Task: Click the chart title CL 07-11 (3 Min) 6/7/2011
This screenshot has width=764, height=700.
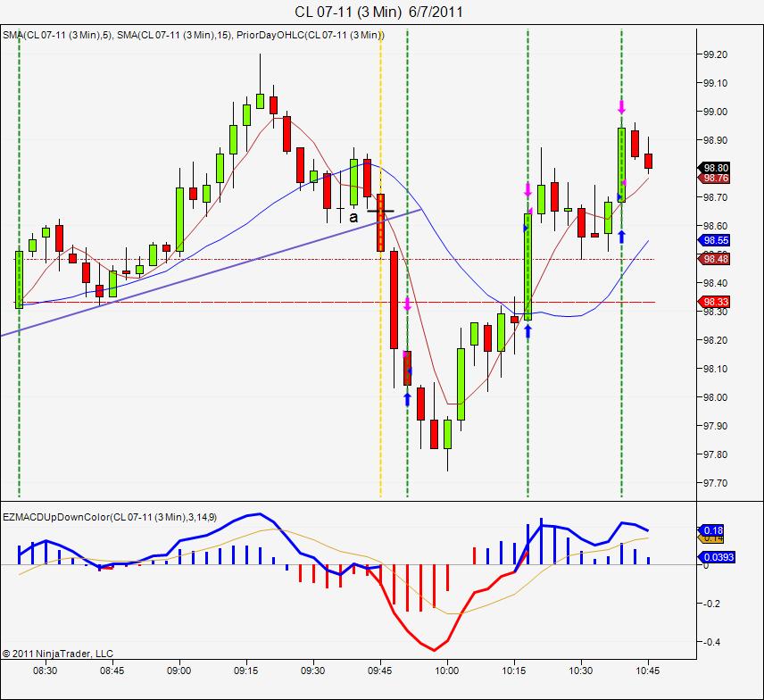Action: (378, 12)
